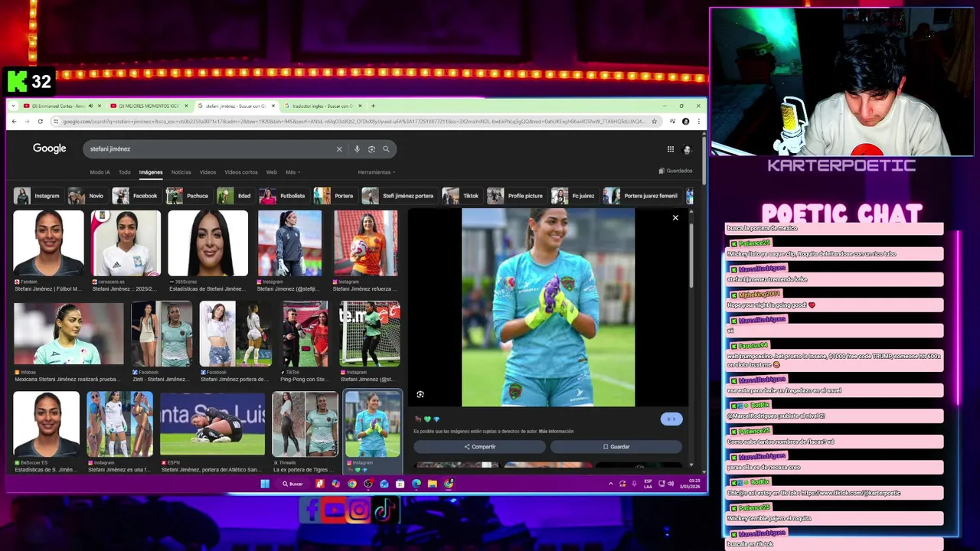
Task: Mute the Emmanuel Cortes tab audio
Action: [x=90, y=106]
